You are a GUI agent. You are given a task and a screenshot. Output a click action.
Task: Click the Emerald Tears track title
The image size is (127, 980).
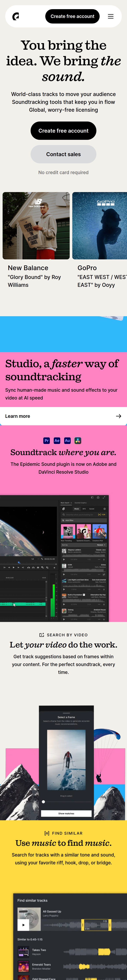(x=41, y=965)
